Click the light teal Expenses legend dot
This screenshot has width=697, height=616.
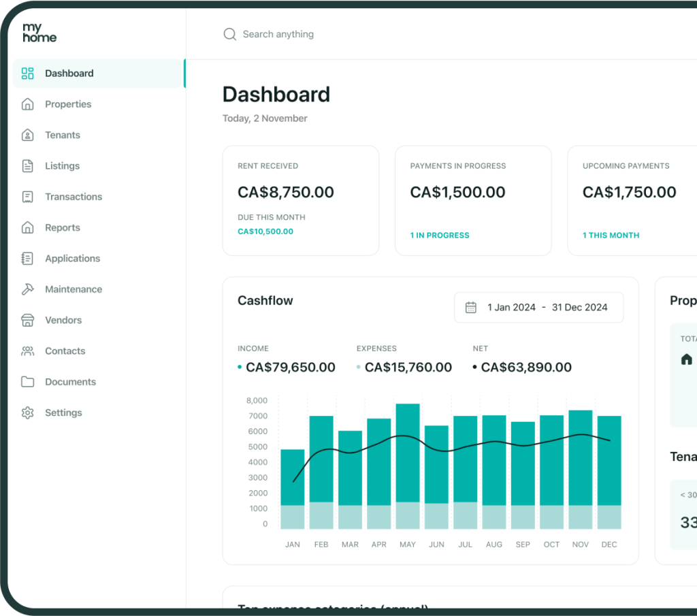[x=358, y=367]
